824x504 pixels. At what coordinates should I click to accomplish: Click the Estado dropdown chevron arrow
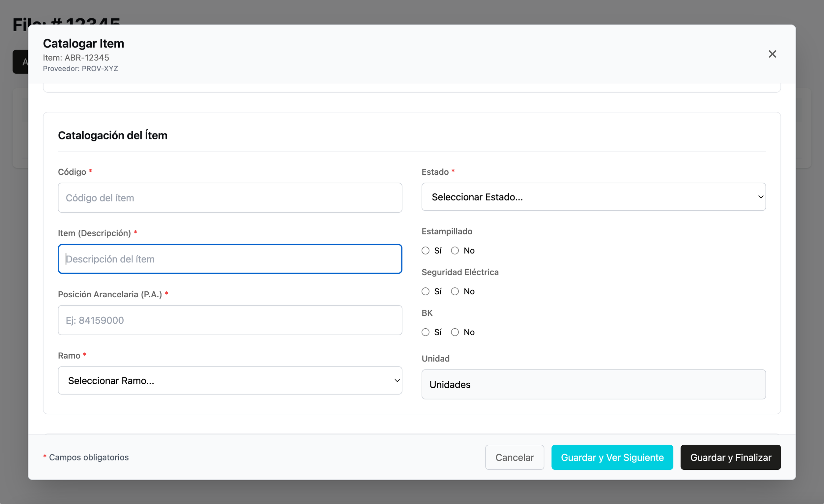[760, 197]
